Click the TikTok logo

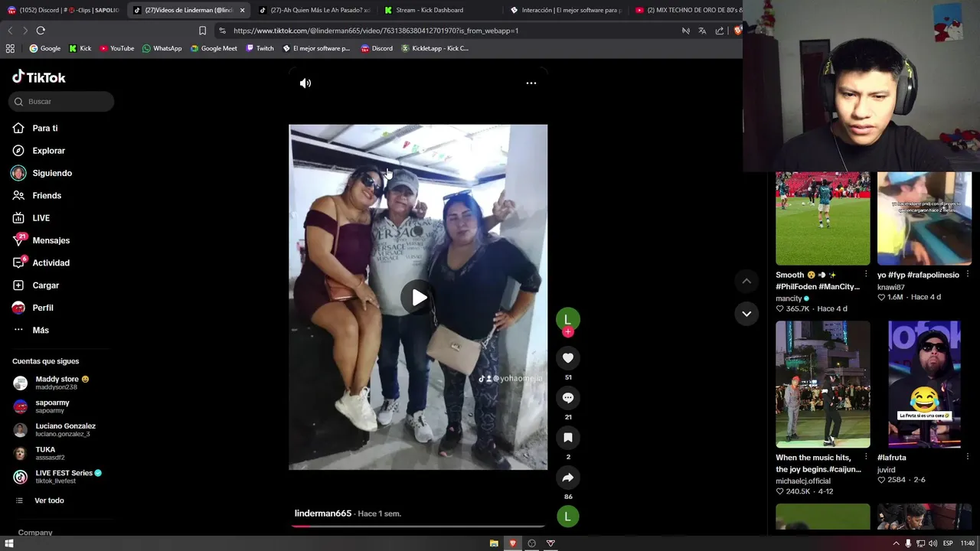(39, 77)
